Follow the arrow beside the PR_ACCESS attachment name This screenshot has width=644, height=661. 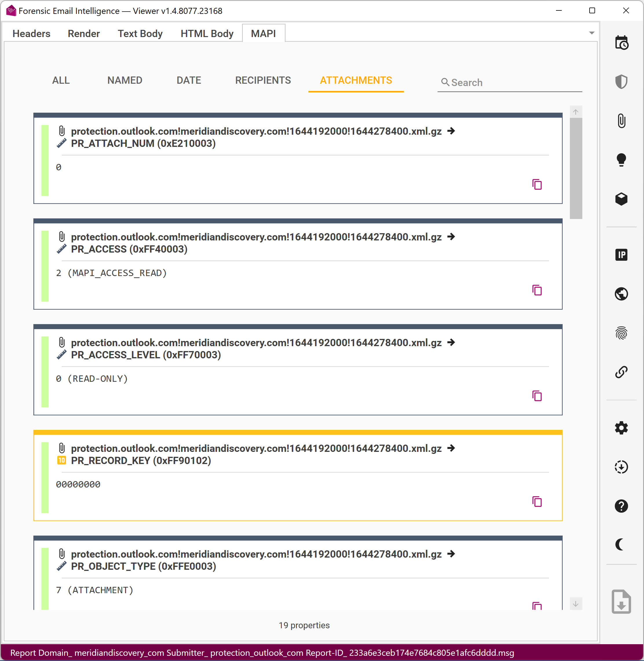tap(451, 236)
